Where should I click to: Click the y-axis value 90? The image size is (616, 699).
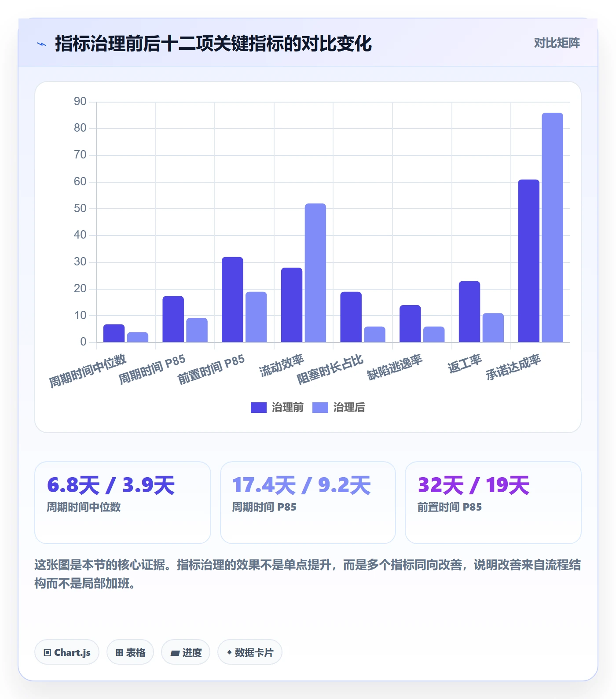(x=80, y=102)
